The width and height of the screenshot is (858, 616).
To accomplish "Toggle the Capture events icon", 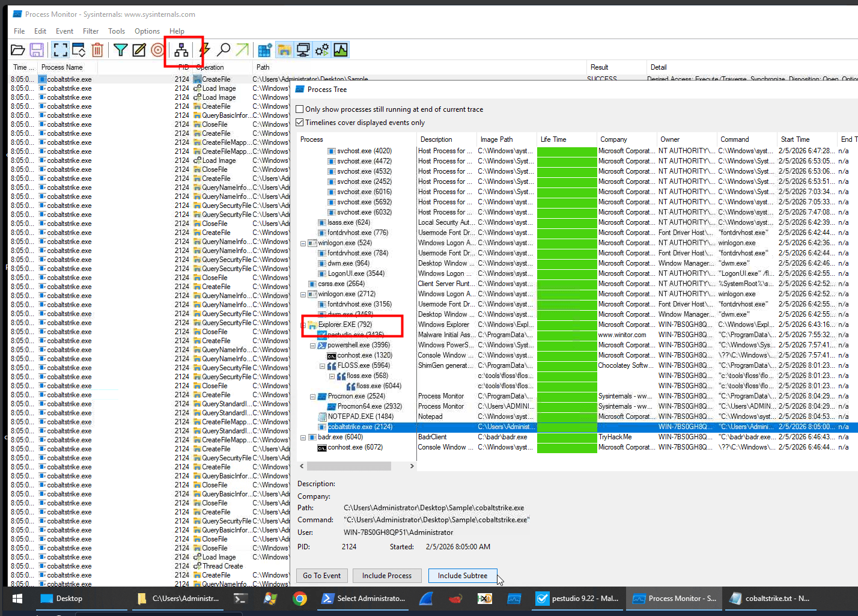I will click(60, 50).
